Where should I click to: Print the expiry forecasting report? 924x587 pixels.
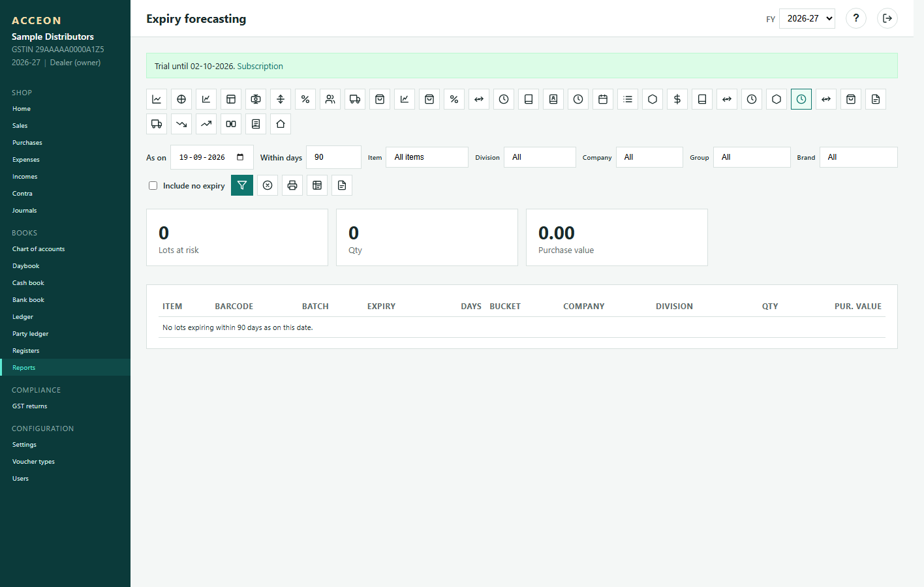(x=292, y=185)
